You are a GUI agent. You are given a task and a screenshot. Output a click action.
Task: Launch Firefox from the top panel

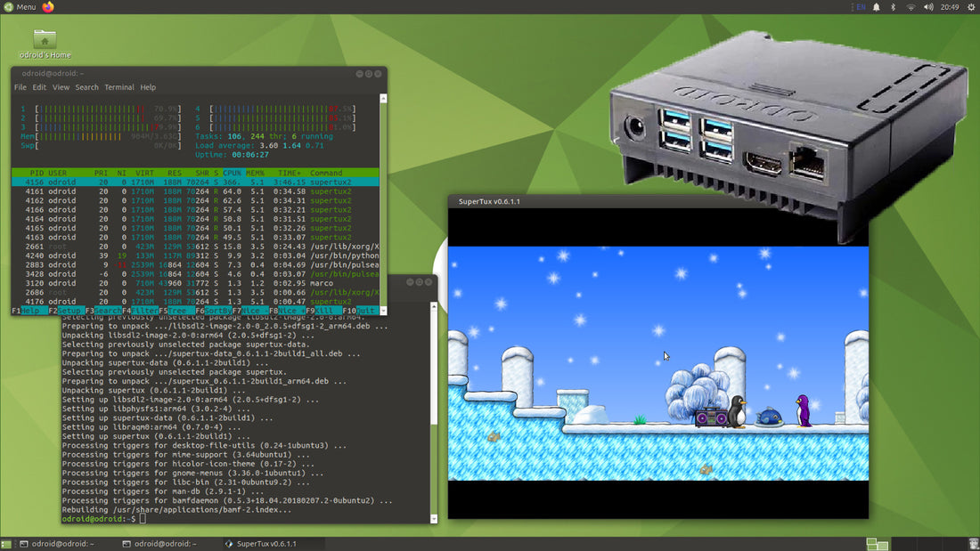(48, 7)
